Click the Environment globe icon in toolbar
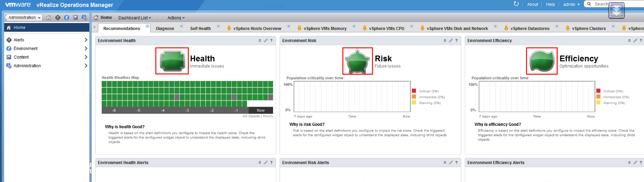The height and width of the screenshot is (182, 644). pos(66,18)
